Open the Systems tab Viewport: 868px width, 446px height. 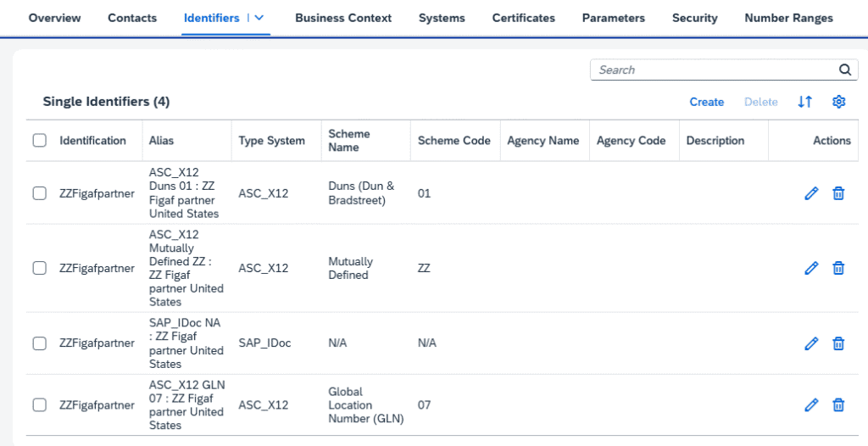[x=442, y=19]
